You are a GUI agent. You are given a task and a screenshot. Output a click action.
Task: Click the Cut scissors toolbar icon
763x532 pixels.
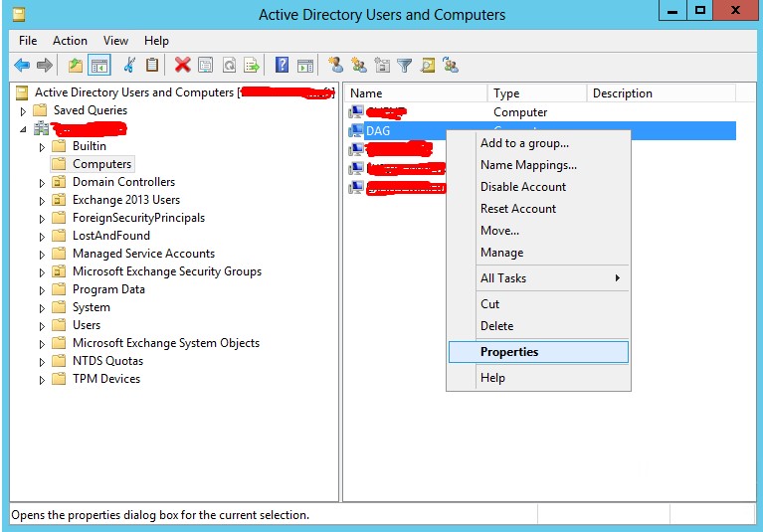point(128,66)
